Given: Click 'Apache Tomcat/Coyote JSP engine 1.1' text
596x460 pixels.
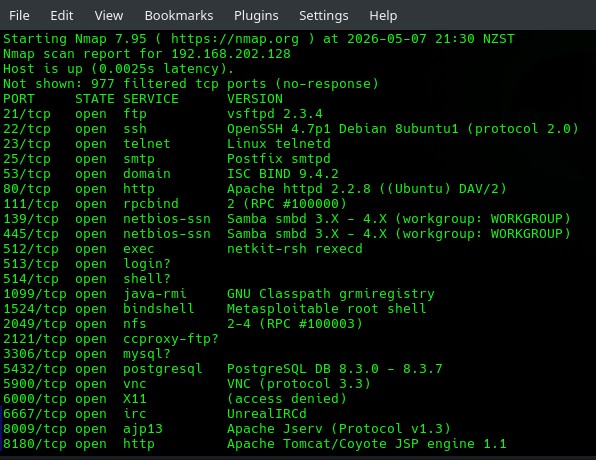Looking at the screenshot, I should [x=367, y=444].
